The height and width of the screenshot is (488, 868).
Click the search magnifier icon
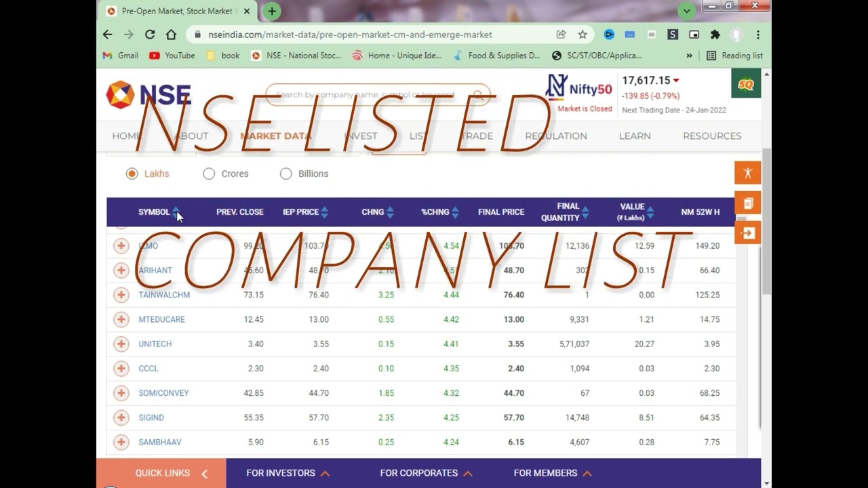coord(479,95)
